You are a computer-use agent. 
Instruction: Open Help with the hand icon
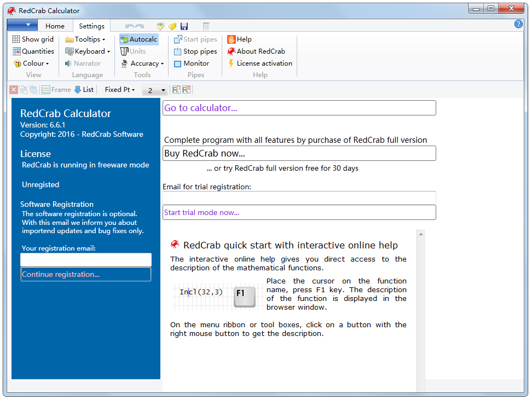point(239,39)
